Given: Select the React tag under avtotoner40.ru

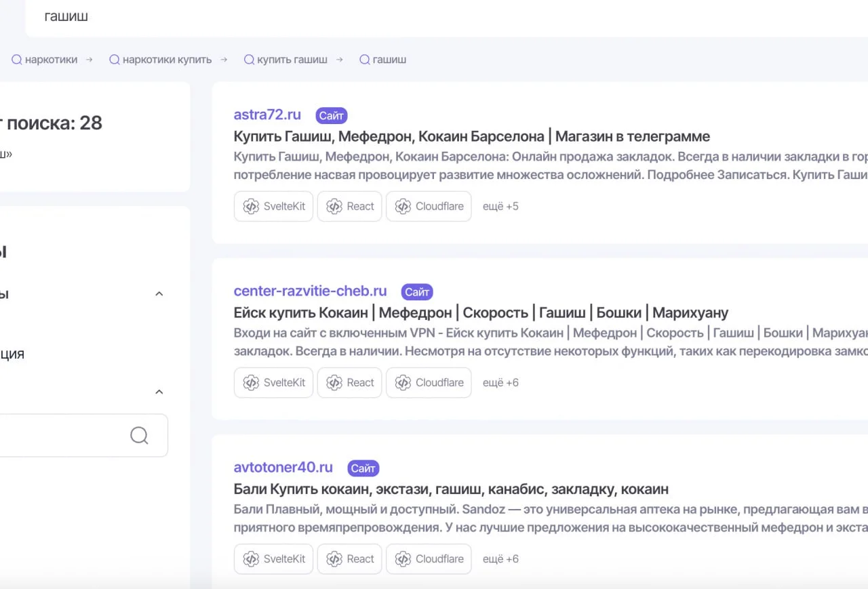Looking at the screenshot, I should [x=349, y=558].
